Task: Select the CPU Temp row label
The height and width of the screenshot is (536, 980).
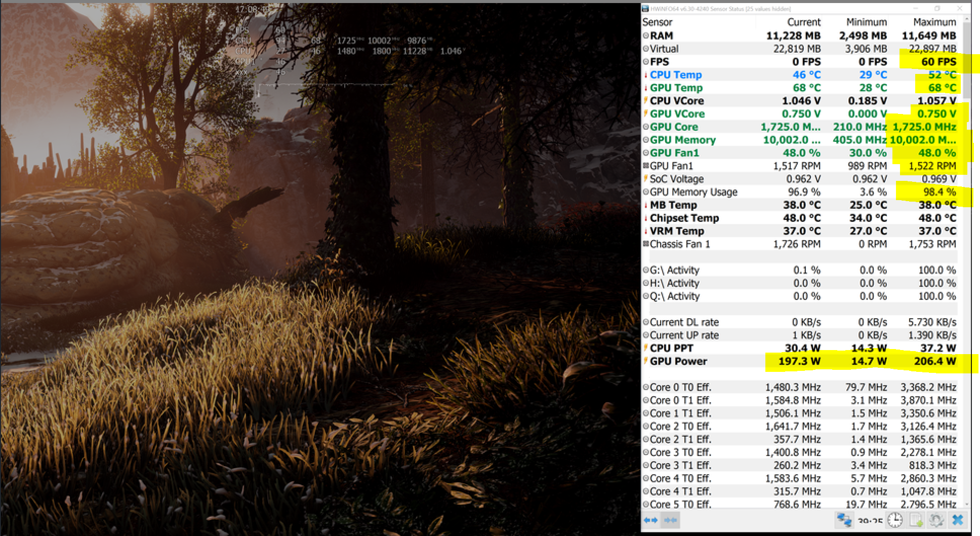Action: 676,75
